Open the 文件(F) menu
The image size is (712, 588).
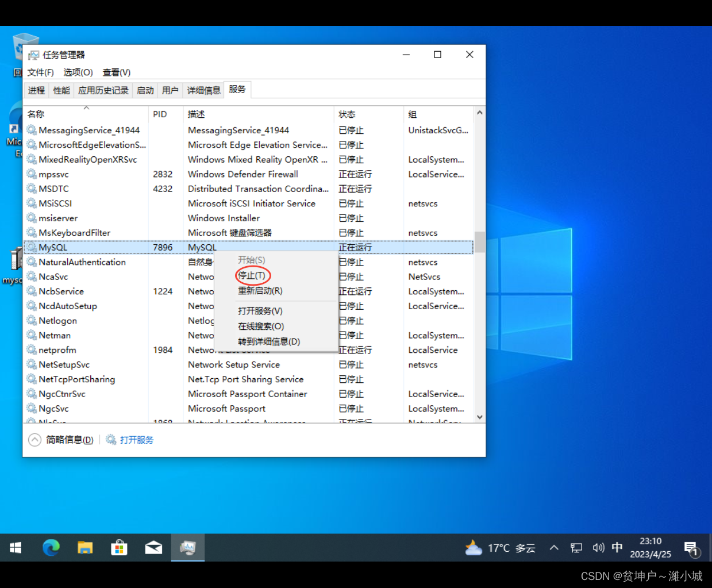40,72
